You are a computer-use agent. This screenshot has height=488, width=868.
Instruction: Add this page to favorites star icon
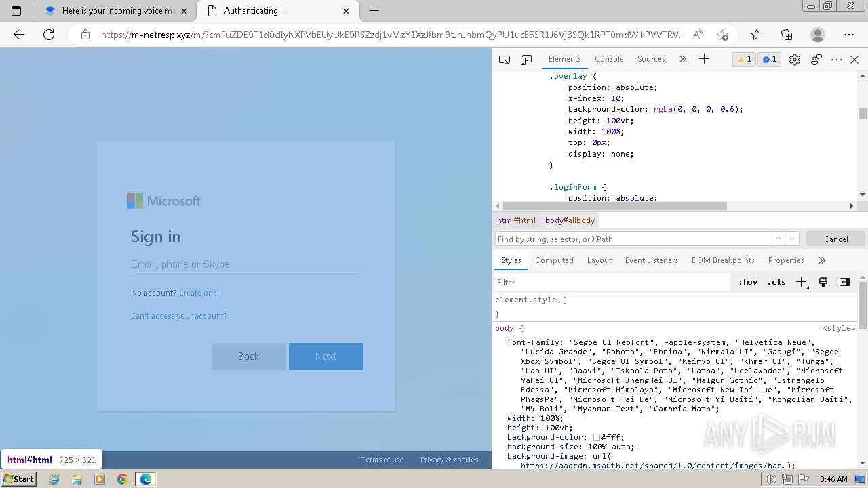[x=722, y=35]
